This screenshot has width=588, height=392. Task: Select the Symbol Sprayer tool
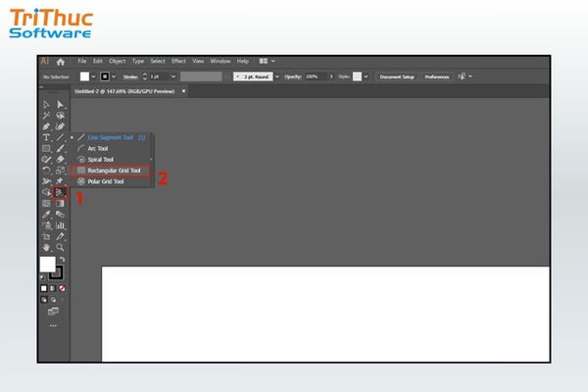[x=46, y=225]
